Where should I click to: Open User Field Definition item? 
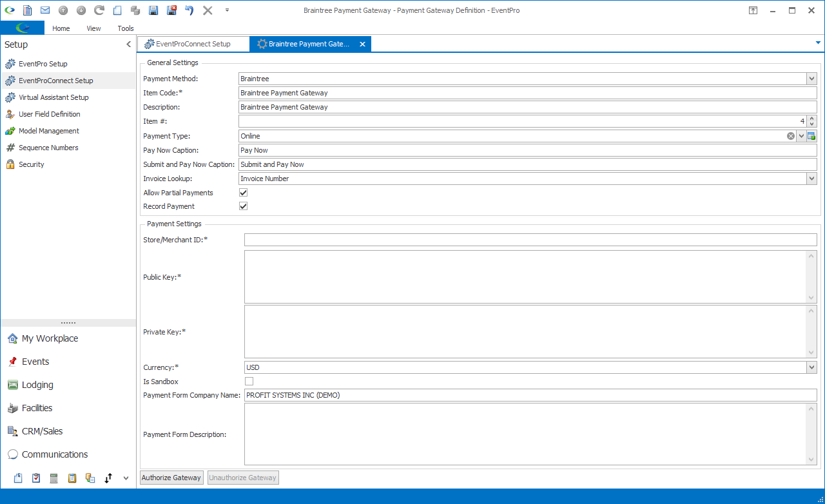point(49,114)
